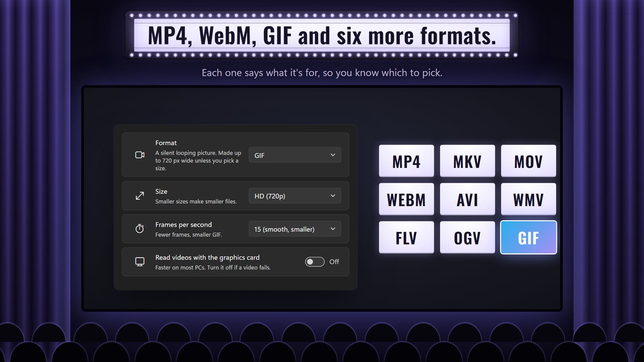
Task: Click the 'Size' setting label
Action: 161,192
